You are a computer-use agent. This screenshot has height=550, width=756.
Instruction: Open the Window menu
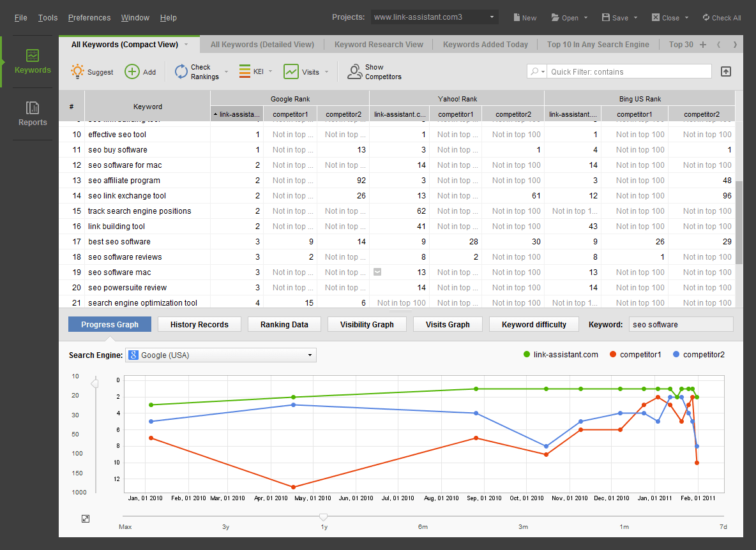click(135, 18)
